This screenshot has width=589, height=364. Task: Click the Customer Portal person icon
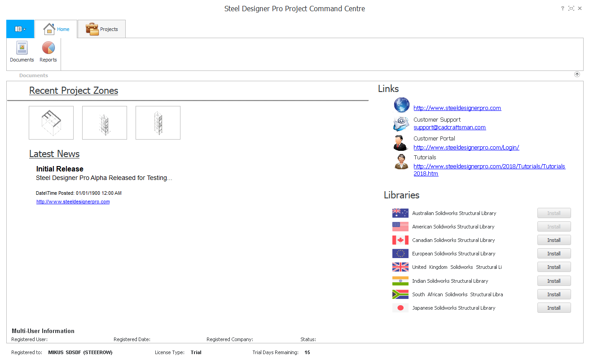400,143
